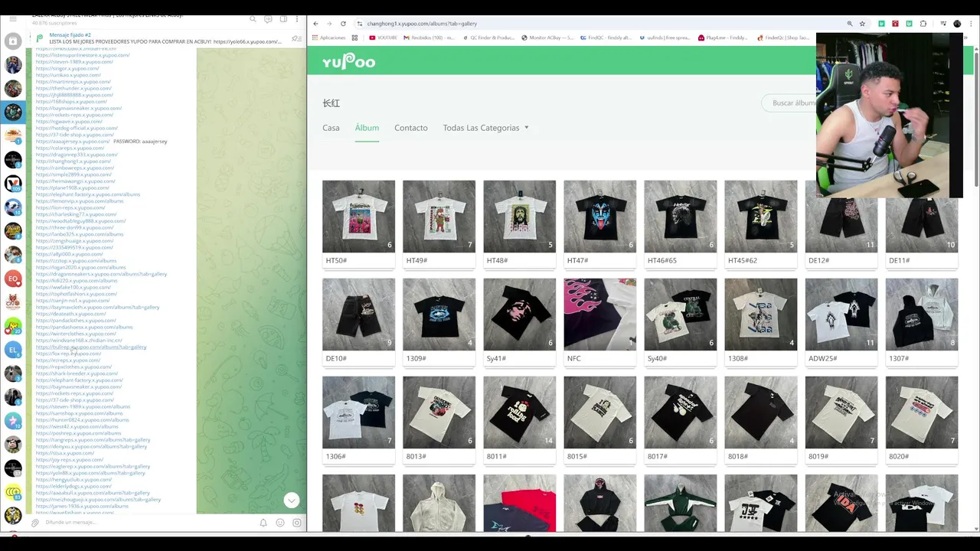Bookmark page with star icon
The image size is (980, 551).
point(862,24)
